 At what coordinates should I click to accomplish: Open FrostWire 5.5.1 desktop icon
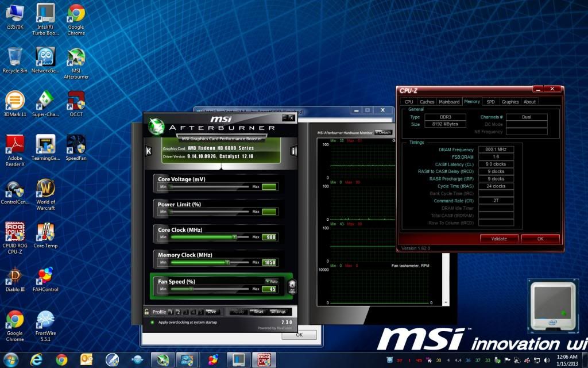coord(45,325)
